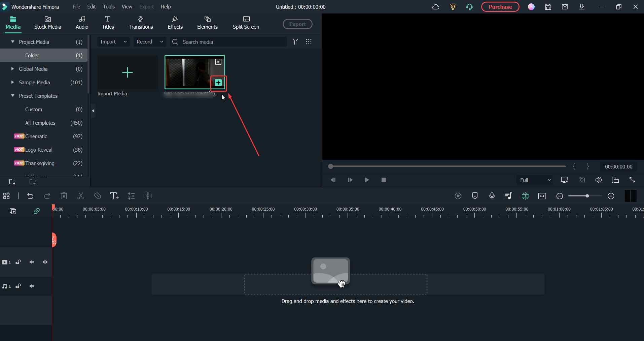Open the cloud storage icon in title bar
Image resolution: width=644 pixels, height=341 pixels.
(436, 7)
